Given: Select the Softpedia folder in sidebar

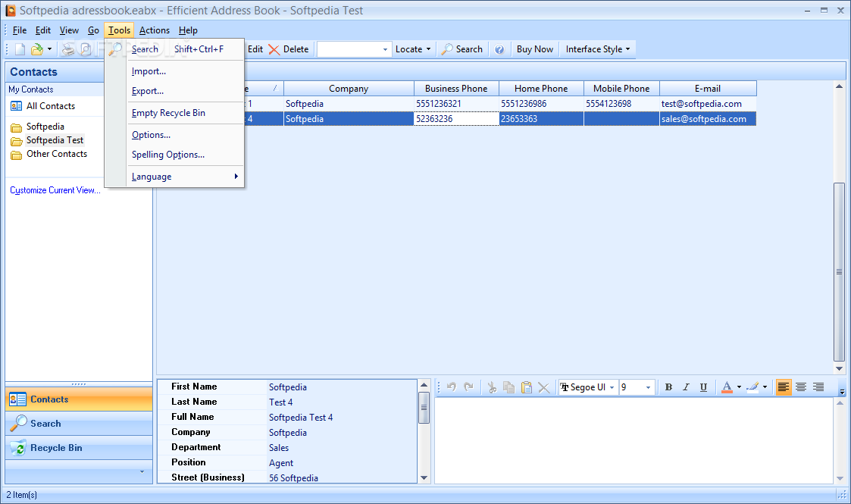Looking at the screenshot, I should click(45, 127).
